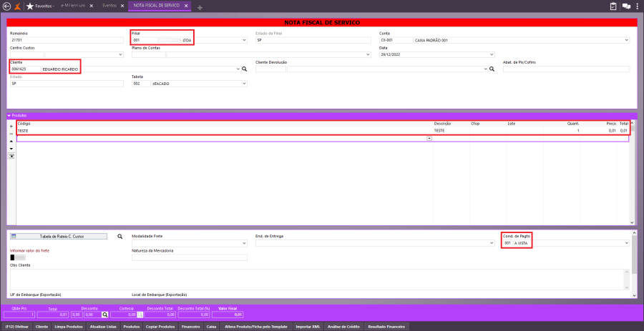Select the TESTE code cell in products
This screenshot has height=331, width=644.
[x=225, y=131]
